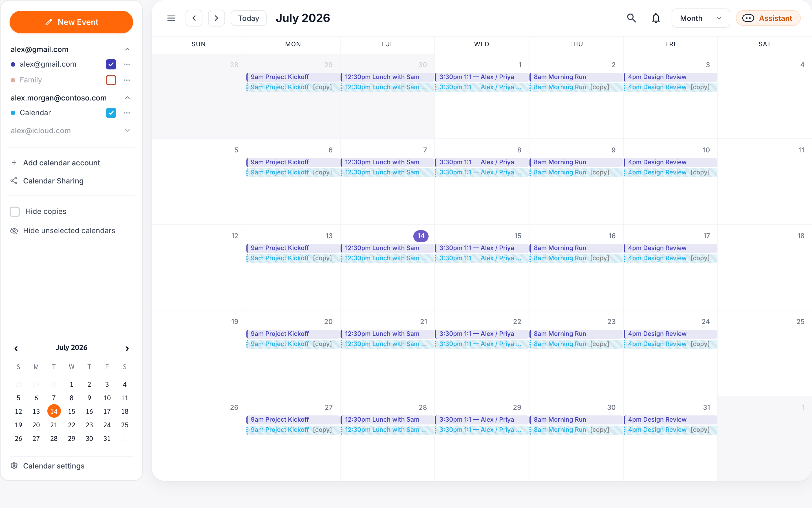
Task: Go to previous month with left arrow
Action: click(194, 18)
